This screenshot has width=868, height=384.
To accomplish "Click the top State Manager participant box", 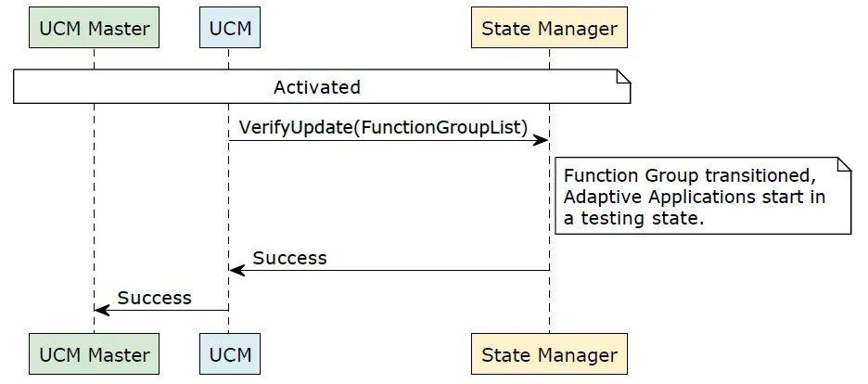I will point(549,28).
